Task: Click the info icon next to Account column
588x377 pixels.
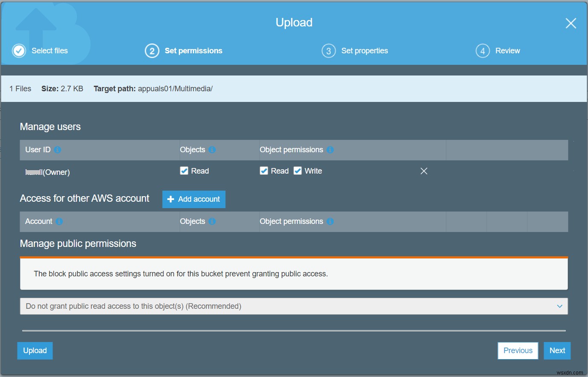Action: 59,221
